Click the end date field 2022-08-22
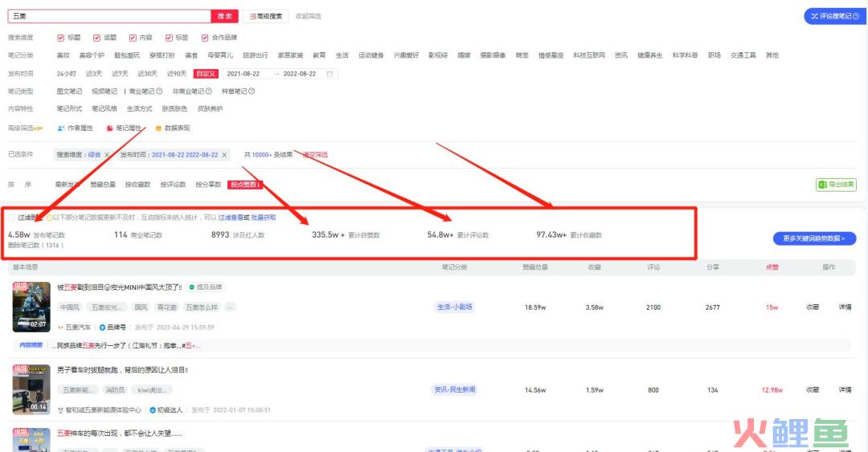The height and width of the screenshot is (452, 868). click(300, 74)
